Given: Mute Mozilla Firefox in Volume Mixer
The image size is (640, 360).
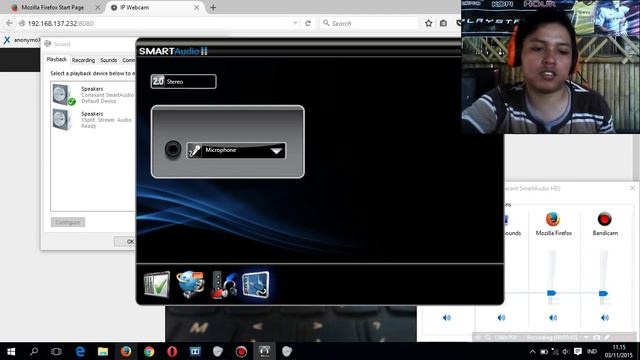Looking at the screenshot, I should (553, 318).
